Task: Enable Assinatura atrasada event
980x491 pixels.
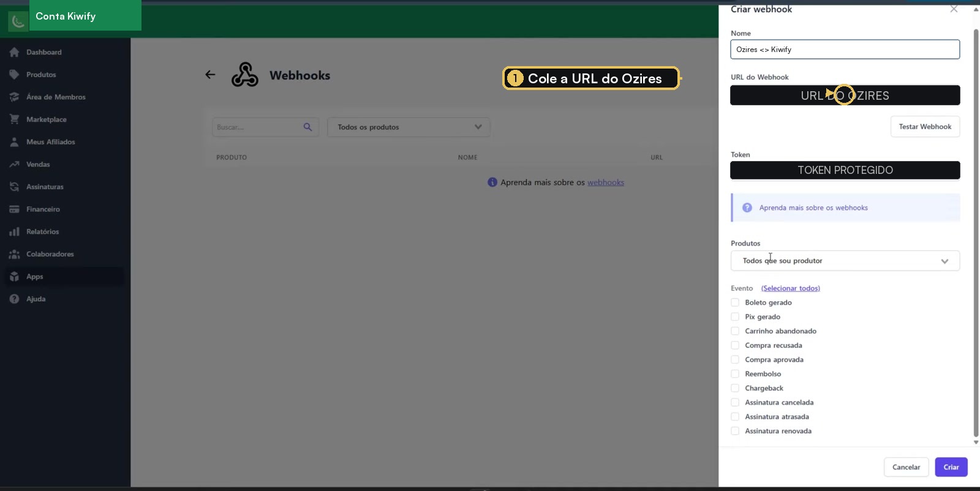Action: (735, 416)
